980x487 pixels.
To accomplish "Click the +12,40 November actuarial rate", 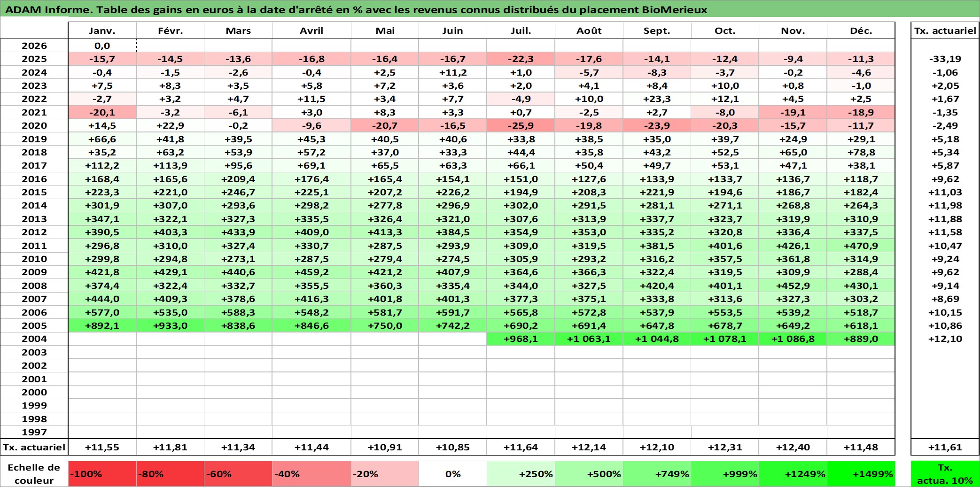I will (793, 447).
